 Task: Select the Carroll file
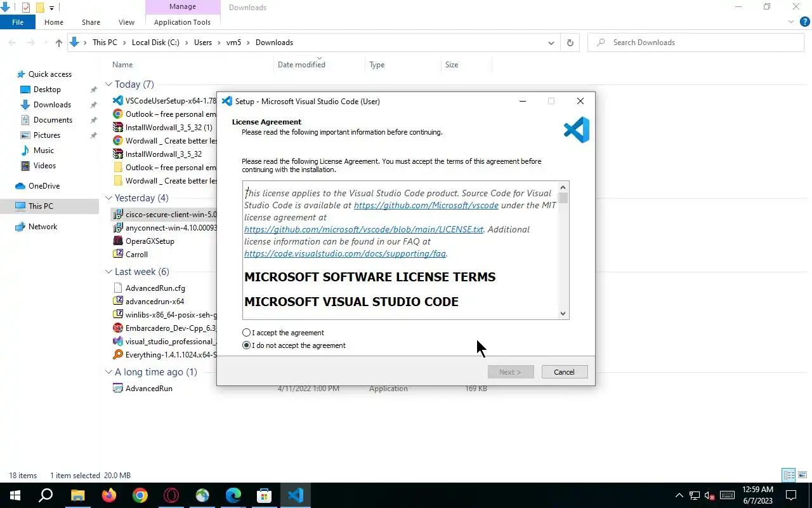click(136, 255)
